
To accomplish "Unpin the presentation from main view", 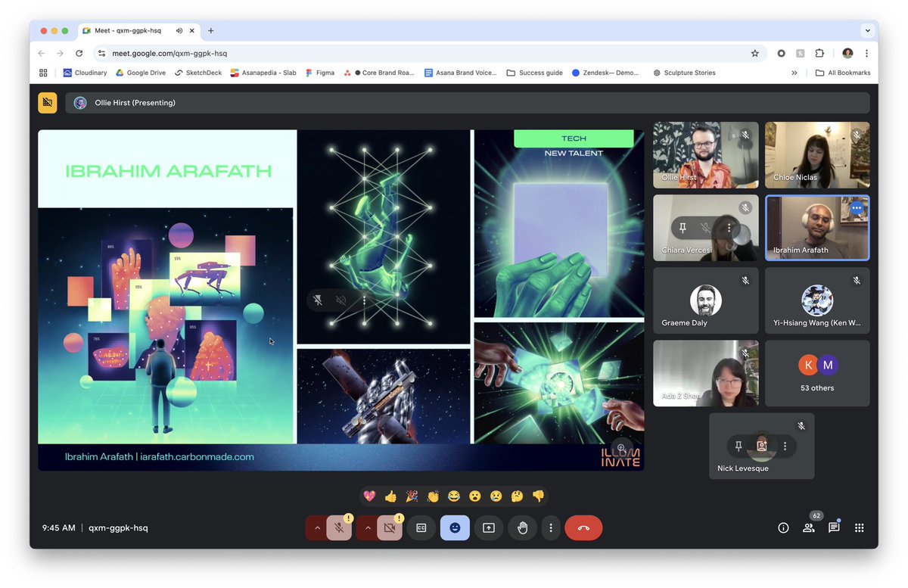I will (x=318, y=300).
